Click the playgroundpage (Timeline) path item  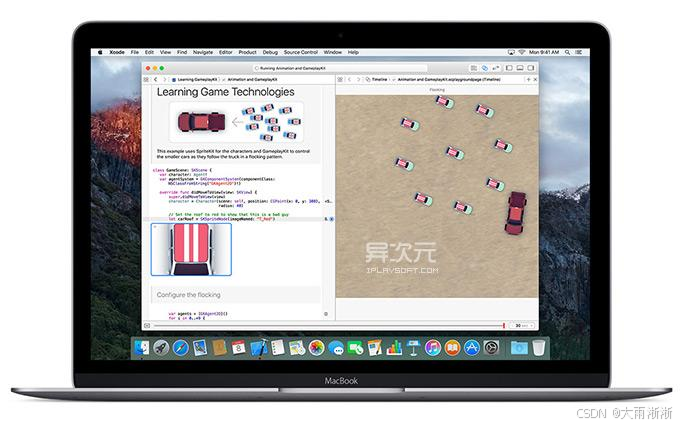(449, 80)
